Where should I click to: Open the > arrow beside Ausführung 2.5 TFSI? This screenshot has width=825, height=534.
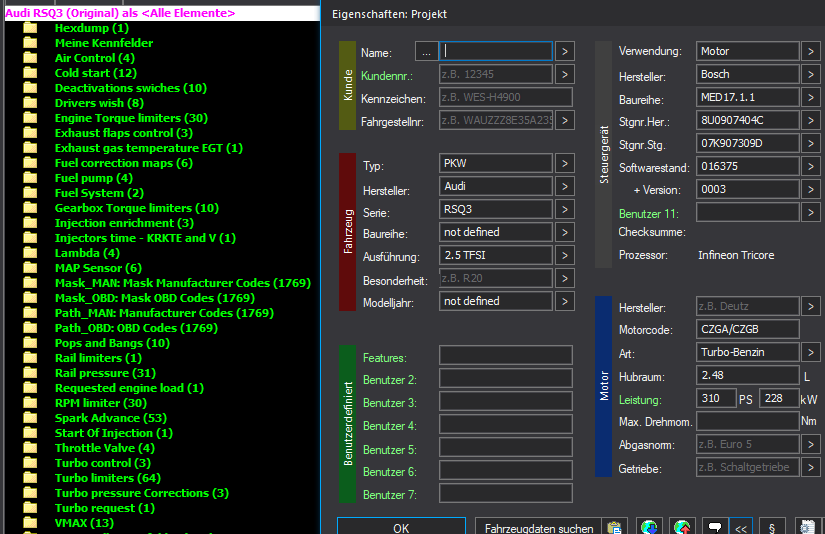(x=565, y=255)
